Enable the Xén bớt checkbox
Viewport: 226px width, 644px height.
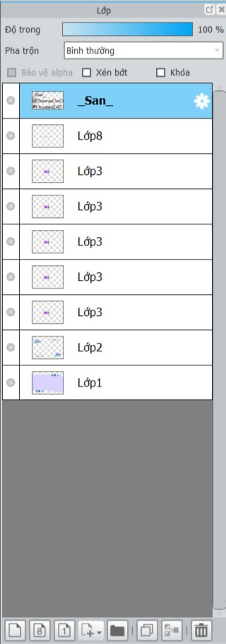click(87, 73)
